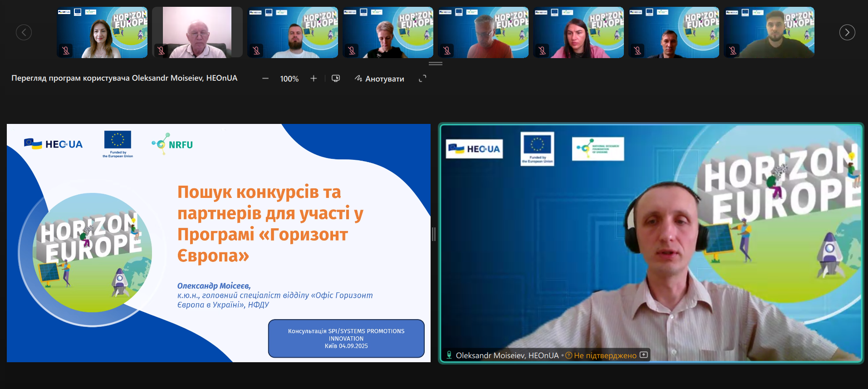Click muted mic on short blonde-haired woman's tile
The height and width of the screenshot is (389, 868).
click(352, 50)
